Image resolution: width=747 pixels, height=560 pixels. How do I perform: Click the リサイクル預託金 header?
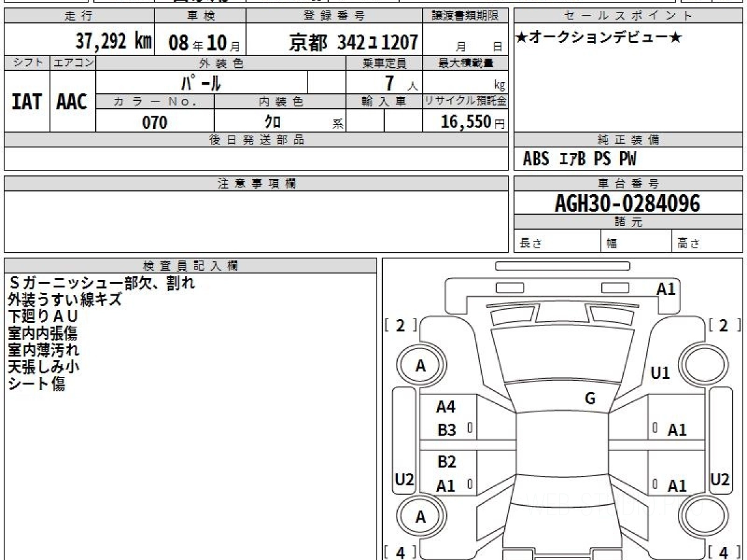pos(466,102)
